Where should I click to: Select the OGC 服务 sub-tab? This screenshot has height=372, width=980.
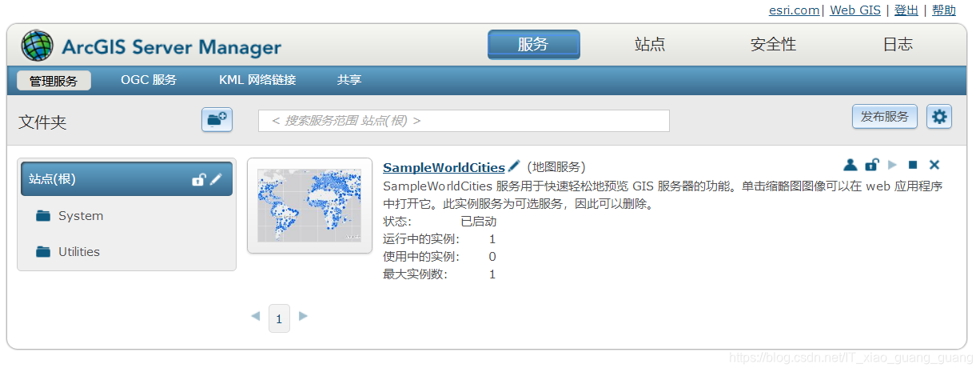click(149, 80)
